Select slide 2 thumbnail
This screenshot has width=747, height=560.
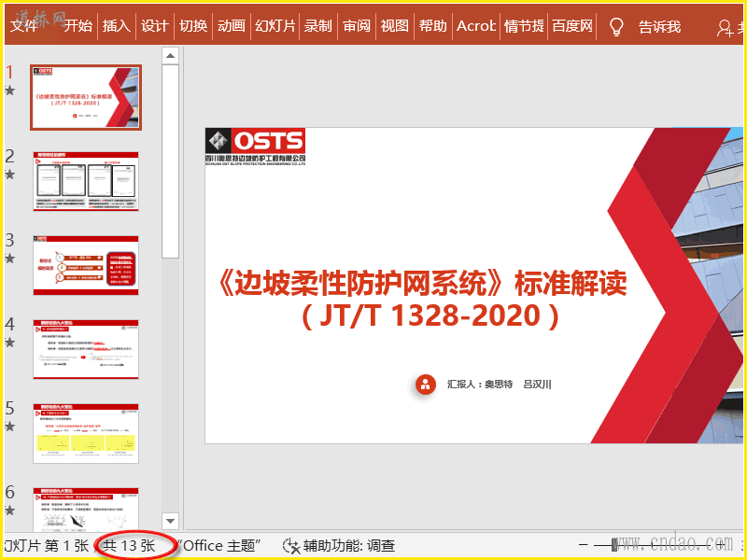86,181
